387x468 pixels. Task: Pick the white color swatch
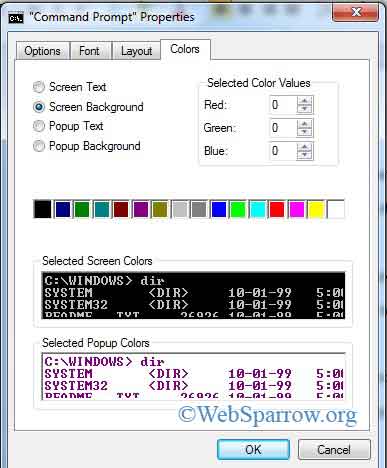(336, 209)
